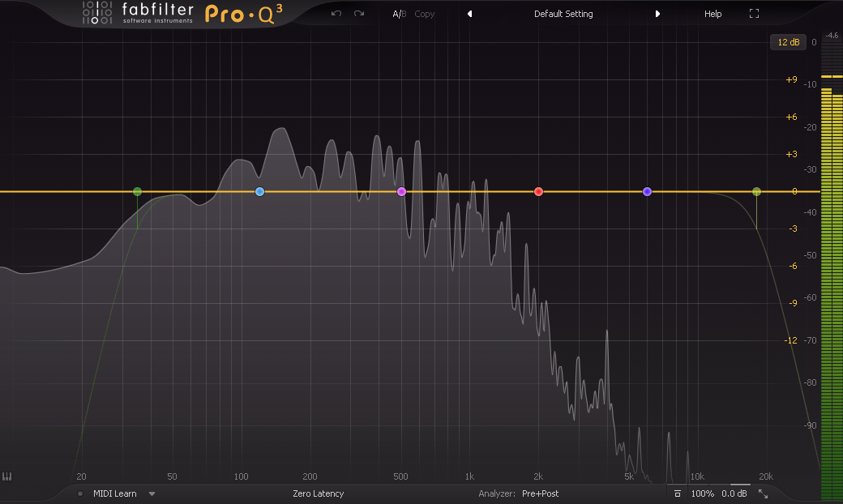Enable MIDI Learn

[x=114, y=493]
